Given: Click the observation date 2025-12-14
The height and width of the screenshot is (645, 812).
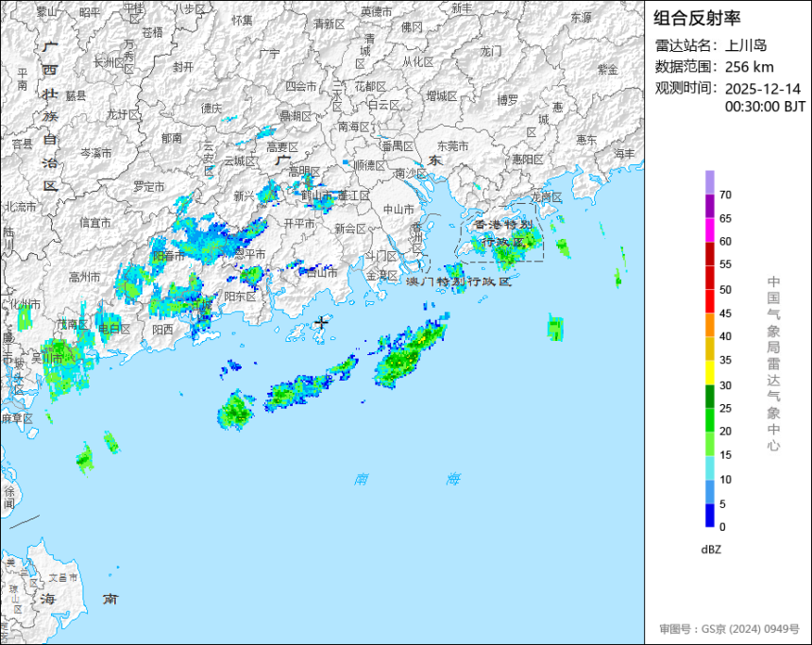Looking at the screenshot, I should 763,89.
